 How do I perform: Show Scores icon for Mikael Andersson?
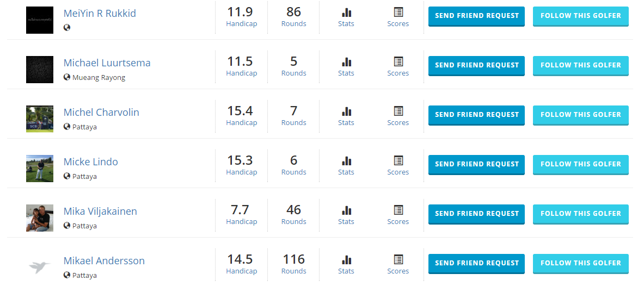point(398,260)
